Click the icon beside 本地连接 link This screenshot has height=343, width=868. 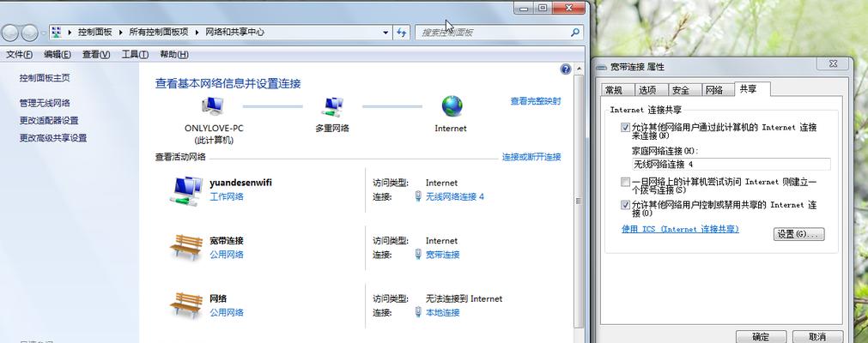coord(418,313)
